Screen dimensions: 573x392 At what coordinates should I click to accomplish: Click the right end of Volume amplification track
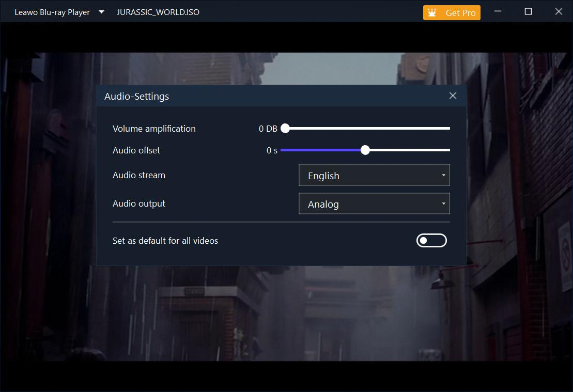click(448, 128)
